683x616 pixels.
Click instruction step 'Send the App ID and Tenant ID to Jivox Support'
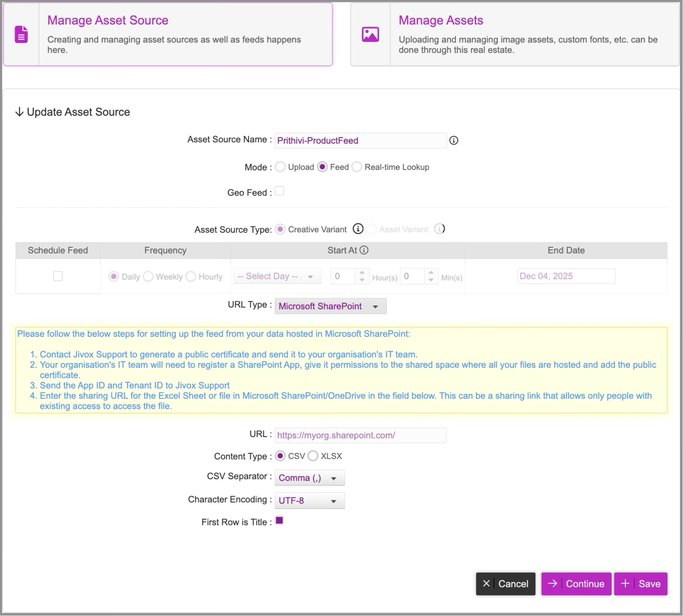[x=135, y=385]
